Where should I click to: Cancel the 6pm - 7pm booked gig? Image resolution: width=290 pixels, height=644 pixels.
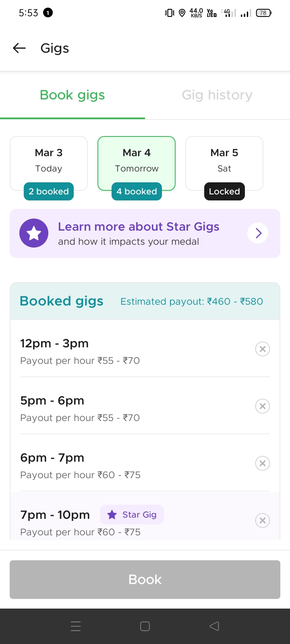[x=262, y=463]
